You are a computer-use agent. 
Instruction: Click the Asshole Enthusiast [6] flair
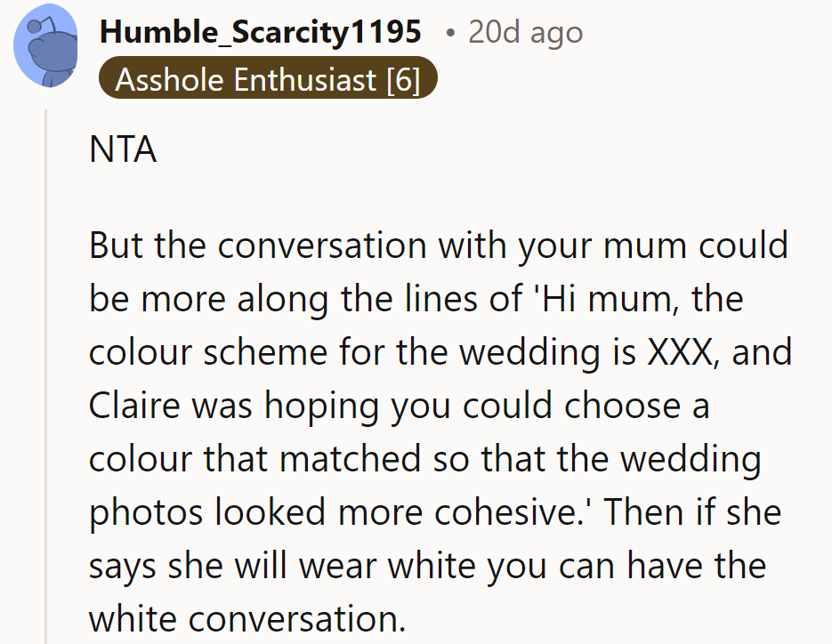[x=268, y=79]
